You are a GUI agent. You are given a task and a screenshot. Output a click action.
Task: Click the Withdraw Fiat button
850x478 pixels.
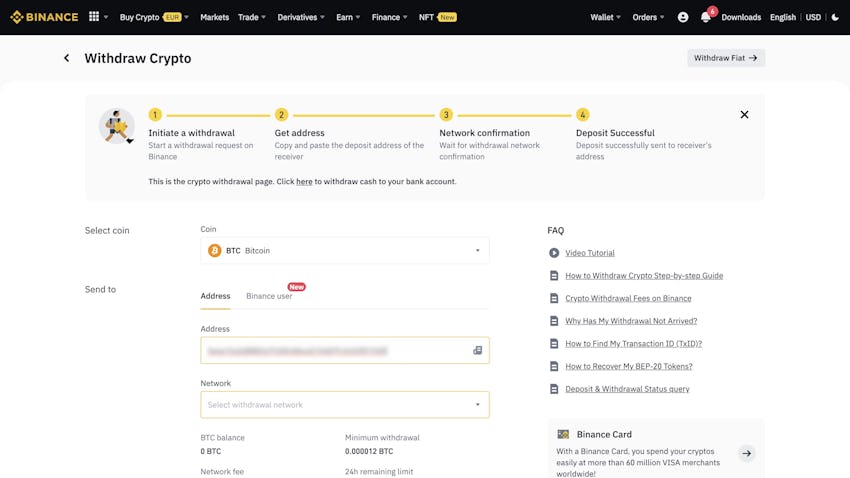pos(726,58)
